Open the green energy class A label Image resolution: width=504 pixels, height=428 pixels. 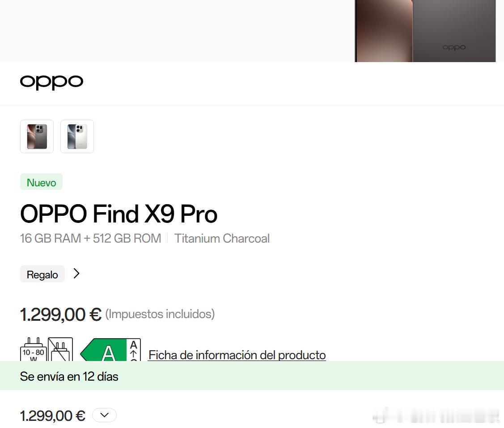coord(103,350)
